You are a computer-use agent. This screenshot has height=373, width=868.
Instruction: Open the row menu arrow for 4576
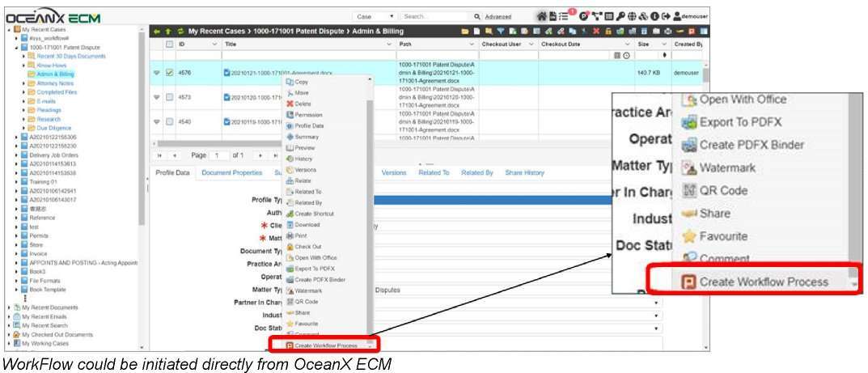point(157,73)
